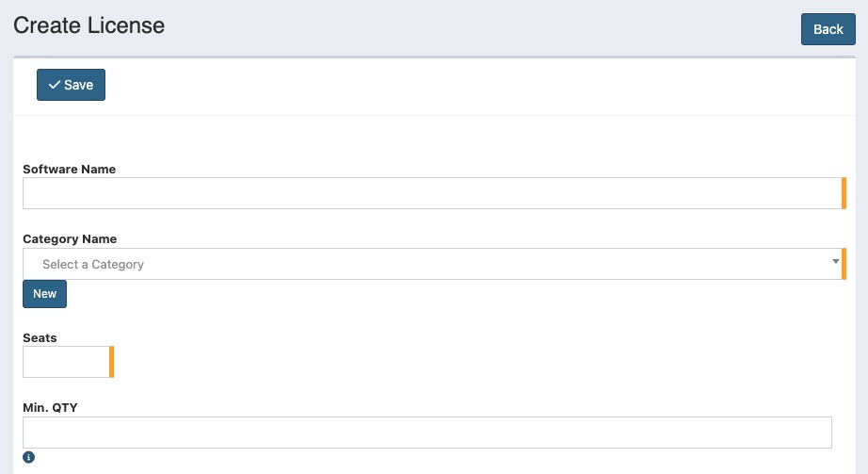Click the Min. QTY label

click(50, 407)
